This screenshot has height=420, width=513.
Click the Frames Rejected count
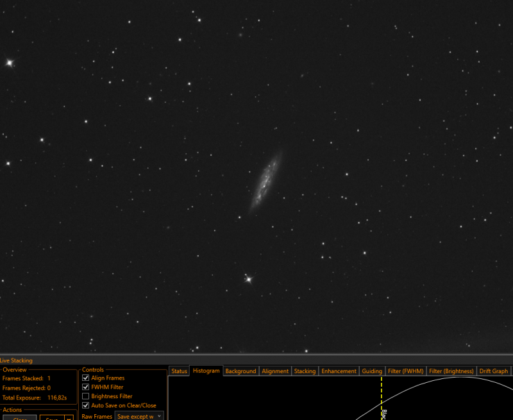[x=49, y=388]
